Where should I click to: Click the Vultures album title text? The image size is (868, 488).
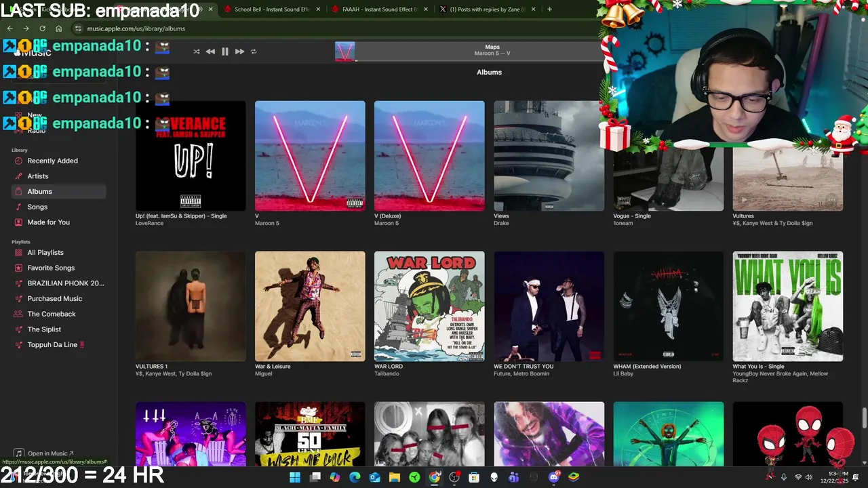pyautogui.click(x=743, y=216)
